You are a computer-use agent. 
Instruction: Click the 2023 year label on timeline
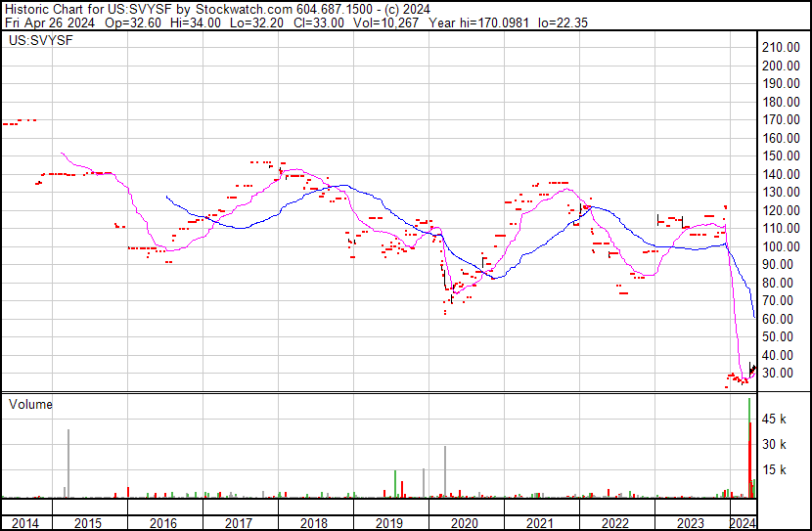[691, 523]
